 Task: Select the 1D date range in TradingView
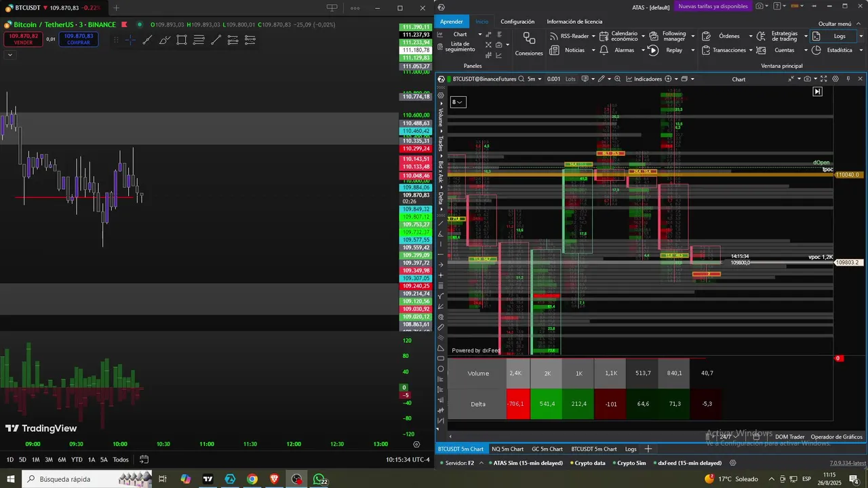[x=10, y=460]
